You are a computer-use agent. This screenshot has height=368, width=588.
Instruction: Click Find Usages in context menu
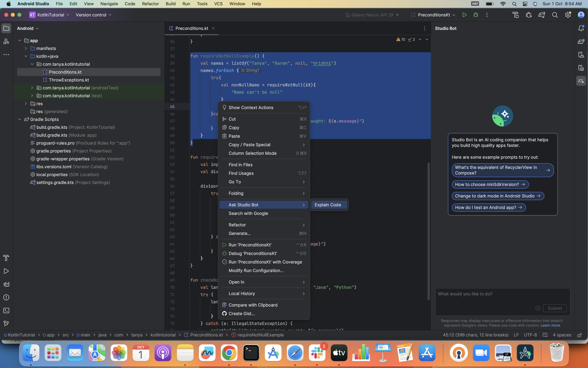[x=264, y=173]
